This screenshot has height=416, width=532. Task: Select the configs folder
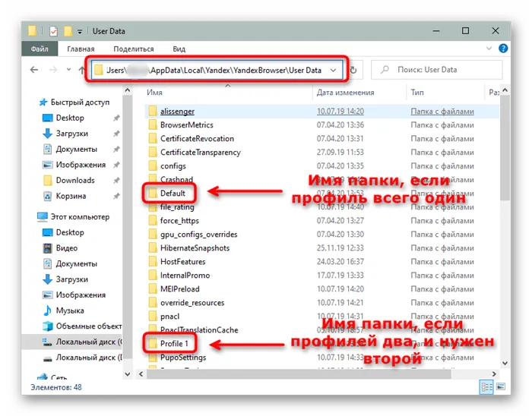173,166
